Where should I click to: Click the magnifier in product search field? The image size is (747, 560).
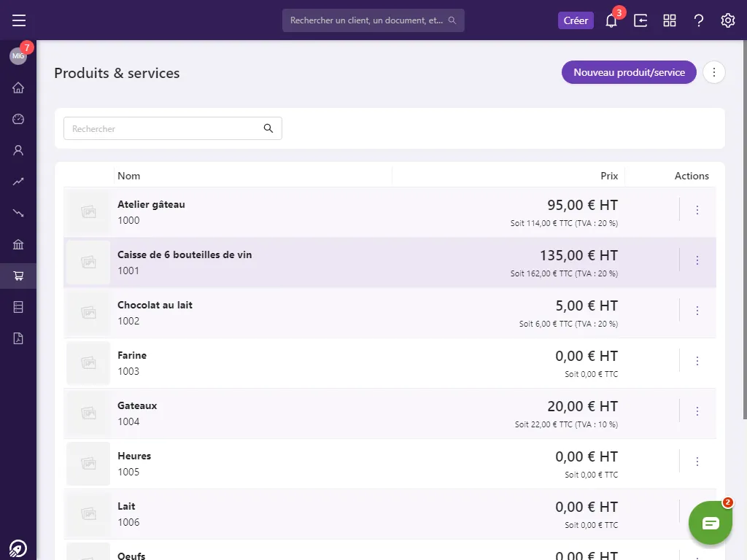[x=268, y=128]
